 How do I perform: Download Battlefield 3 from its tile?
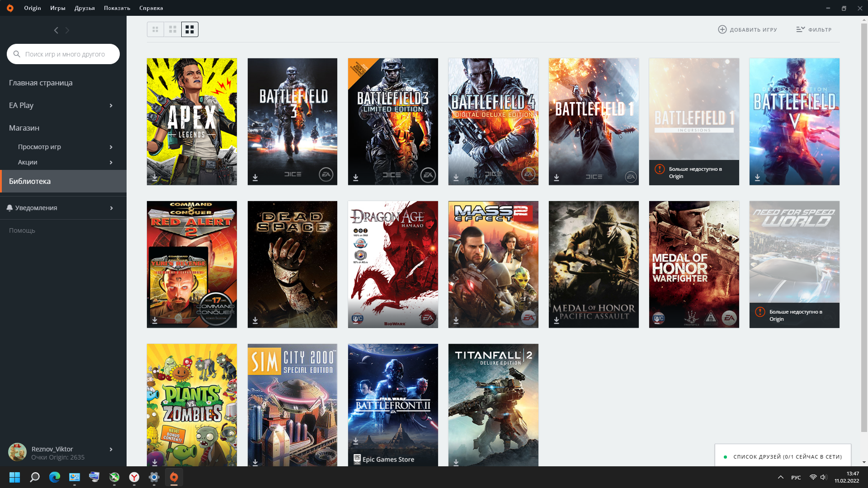tap(256, 178)
